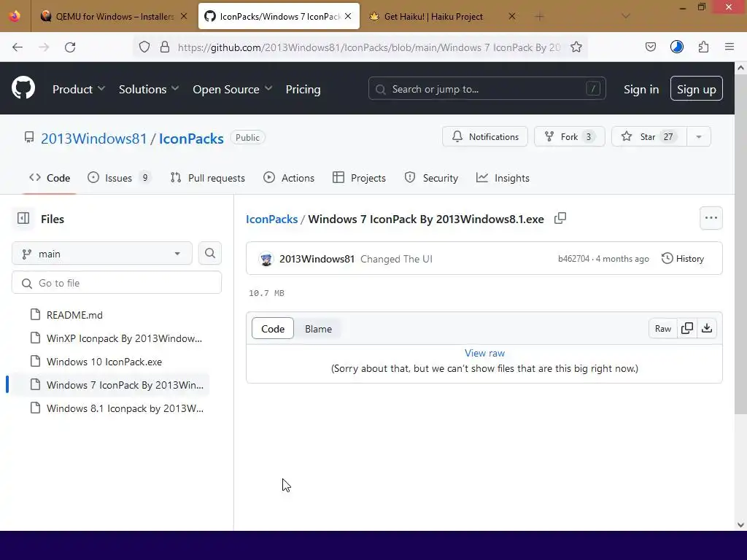Click the 2013Windows81 commit author avatar
747x560 pixels.
pyautogui.click(x=266, y=259)
